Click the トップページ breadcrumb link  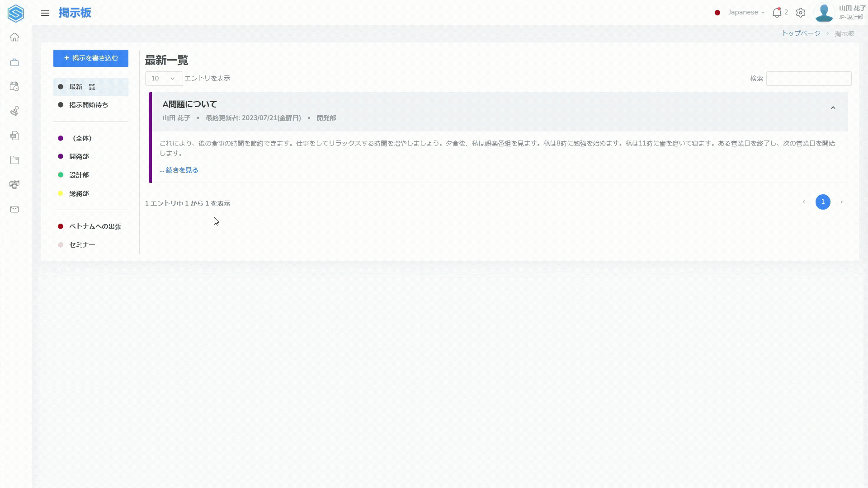(x=801, y=33)
